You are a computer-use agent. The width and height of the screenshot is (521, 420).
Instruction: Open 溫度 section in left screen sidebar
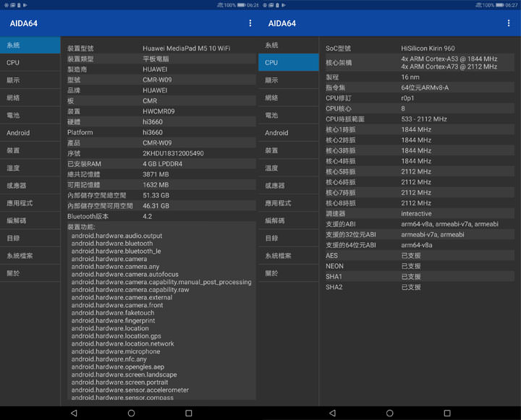click(x=30, y=168)
